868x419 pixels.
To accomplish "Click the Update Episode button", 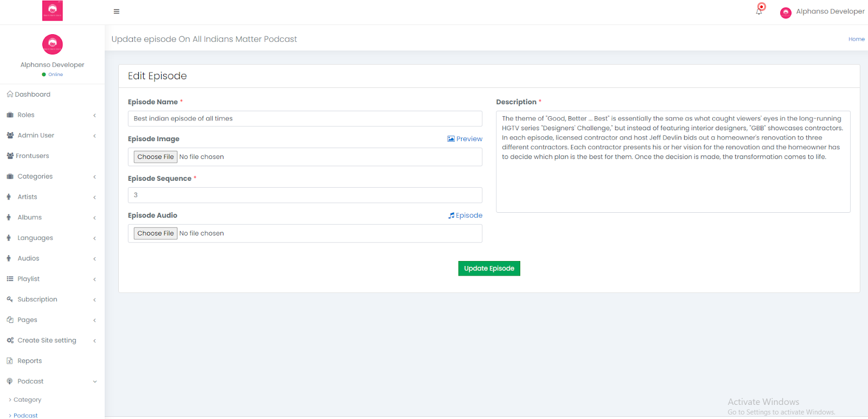I will 489,268.
